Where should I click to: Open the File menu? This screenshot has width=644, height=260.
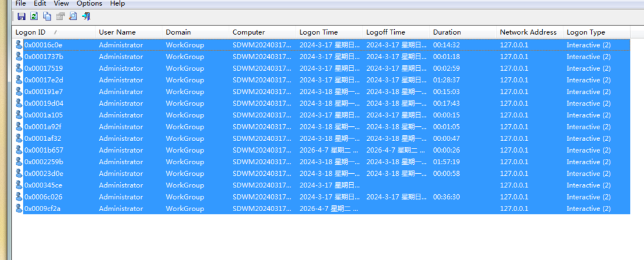[21, 3]
